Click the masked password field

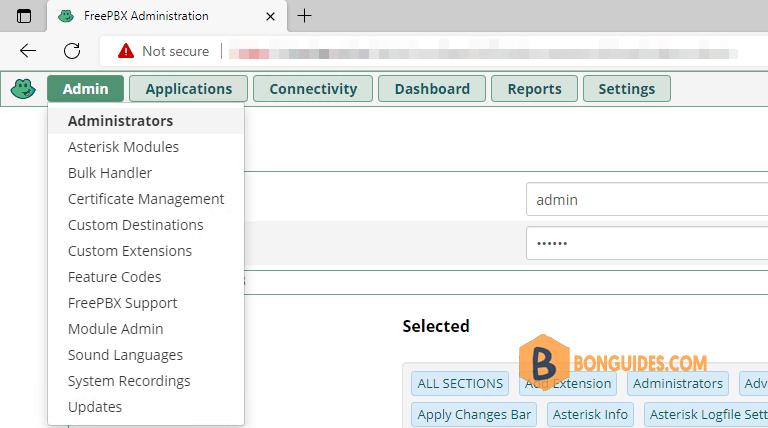[x=647, y=243]
